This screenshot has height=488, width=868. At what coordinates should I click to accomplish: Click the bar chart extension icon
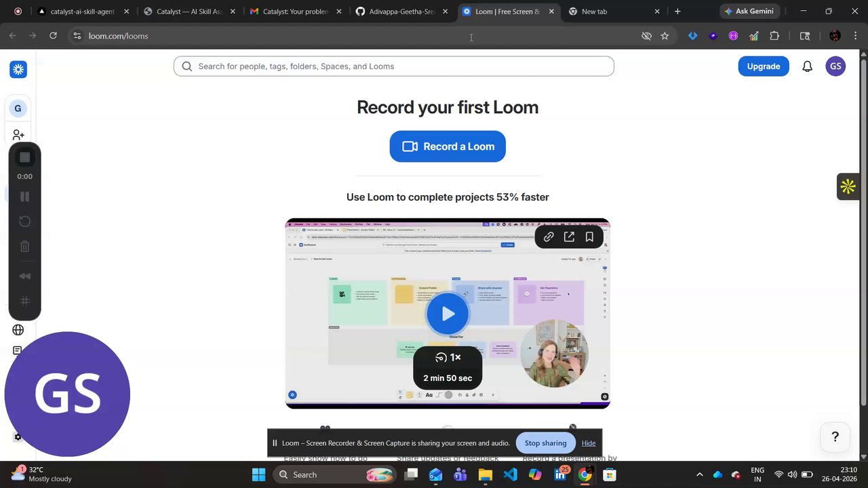click(x=753, y=36)
